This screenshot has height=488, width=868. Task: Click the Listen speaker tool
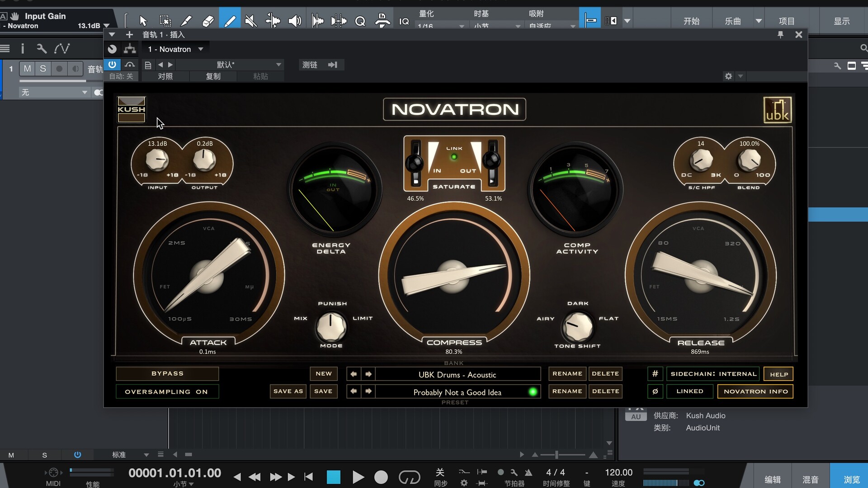click(x=294, y=21)
